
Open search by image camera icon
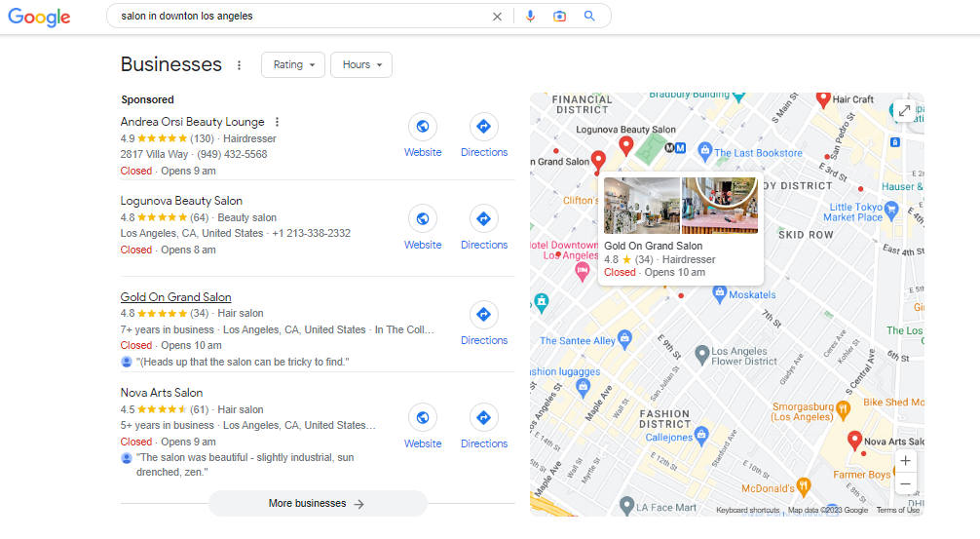(559, 17)
